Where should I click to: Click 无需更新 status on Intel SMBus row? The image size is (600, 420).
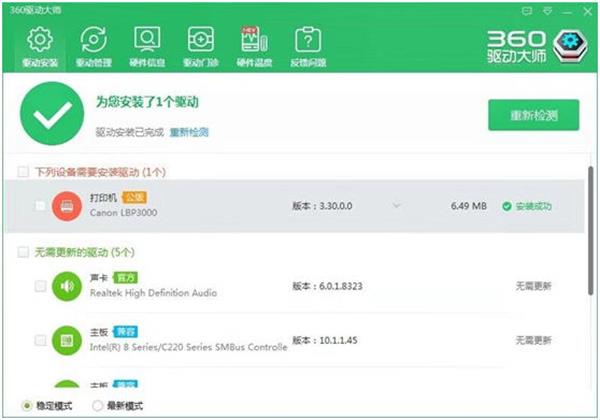[533, 340]
